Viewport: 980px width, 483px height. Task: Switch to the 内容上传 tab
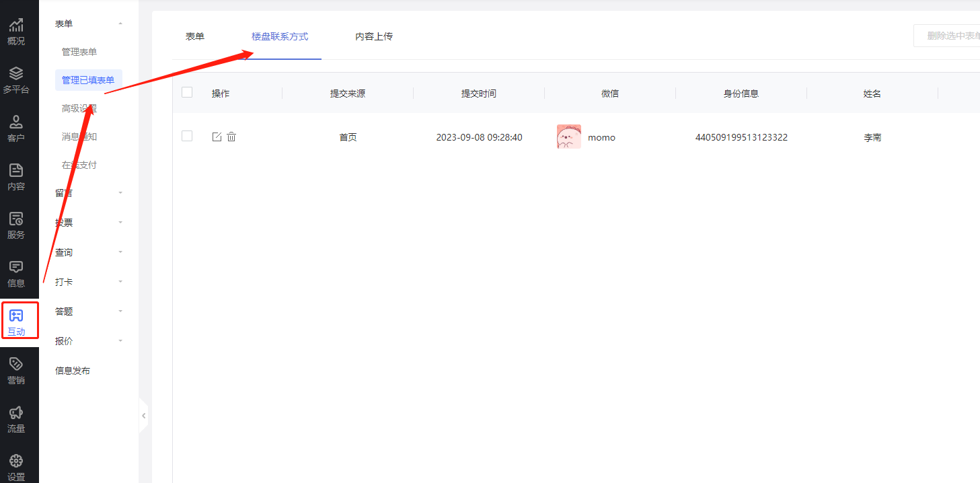(x=374, y=36)
